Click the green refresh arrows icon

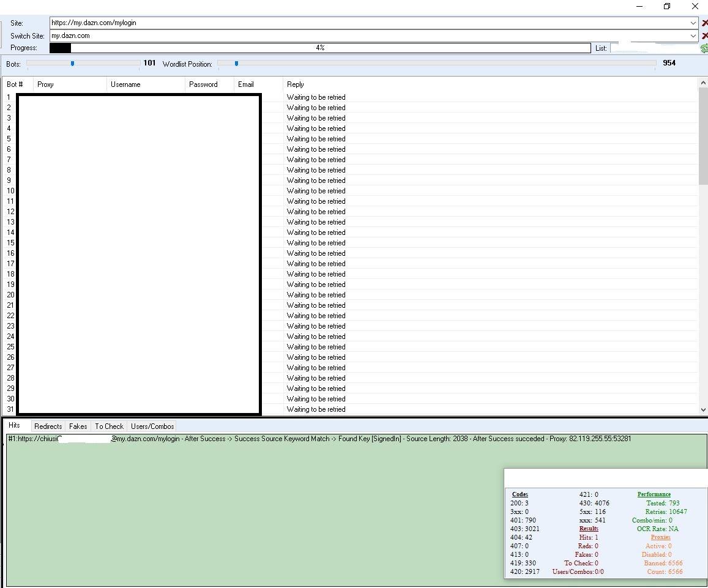click(x=704, y=48)
